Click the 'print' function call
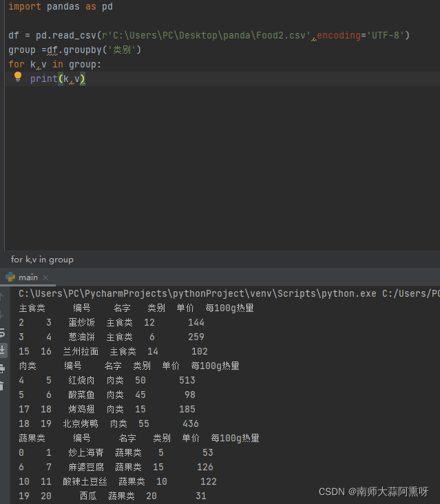Viewport: 440px width, 504px height. click(x=43, y=78)
